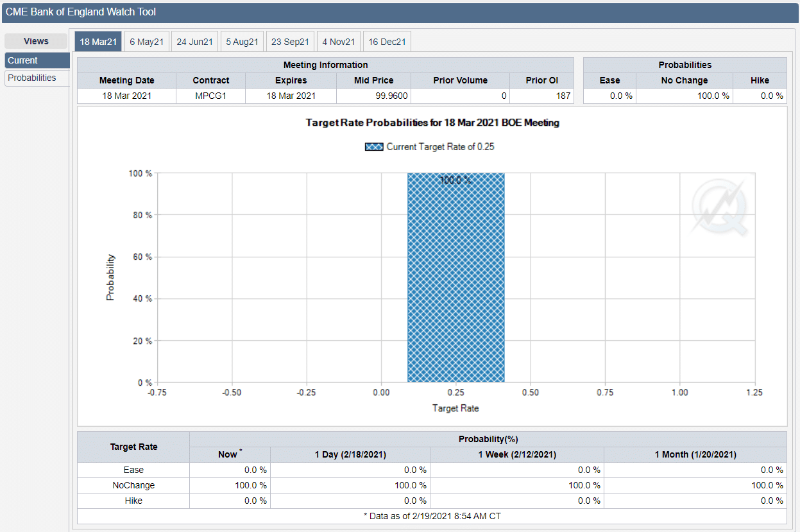
Task: Select the Current view
Action: [x=37, y=60]
